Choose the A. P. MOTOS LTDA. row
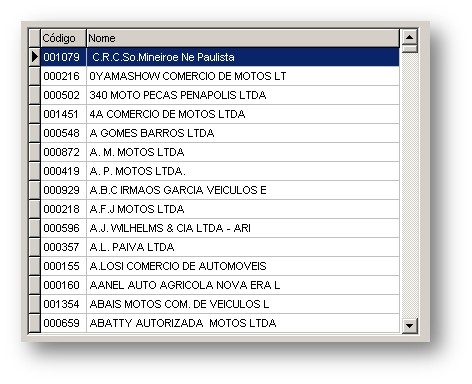Image resolution: width=472 pixels, height=384 pixels. pos(220,171)
